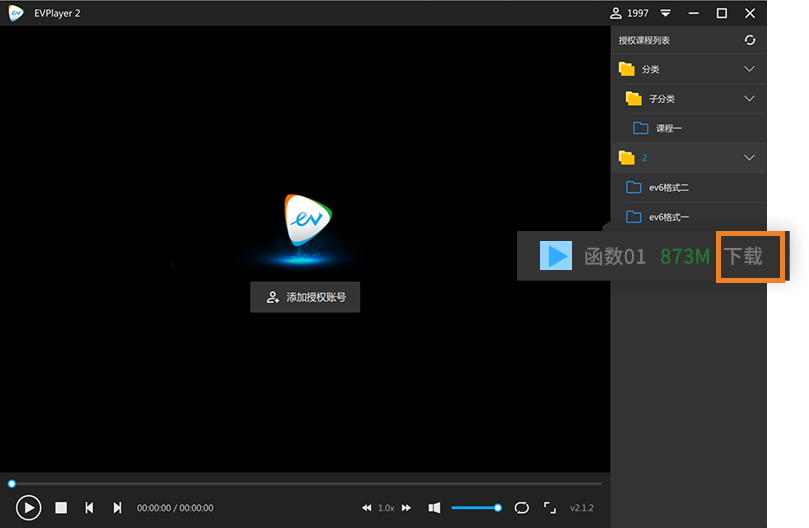Collapse folder 2 in course list

[750, 158]
